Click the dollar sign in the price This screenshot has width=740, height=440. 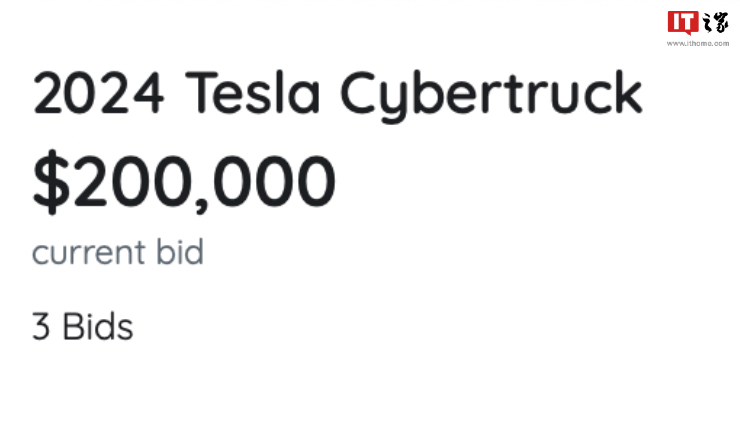coord(50,182)
